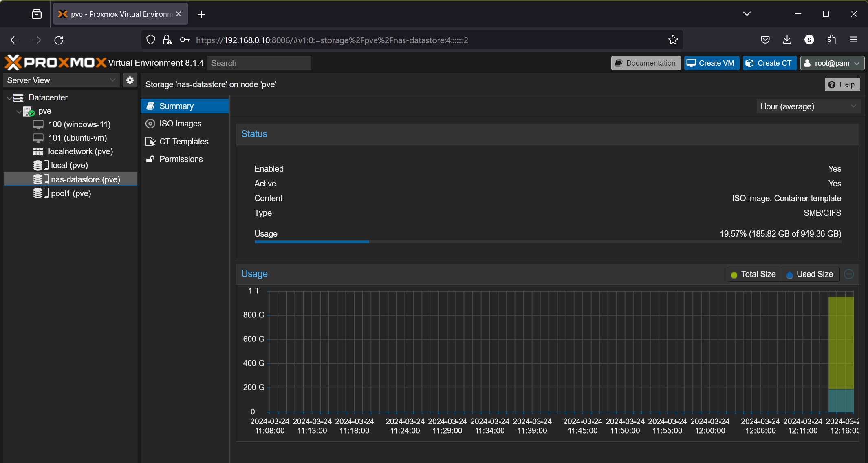
Task: Click the Create VM button
Action: [x=712, y=63]
